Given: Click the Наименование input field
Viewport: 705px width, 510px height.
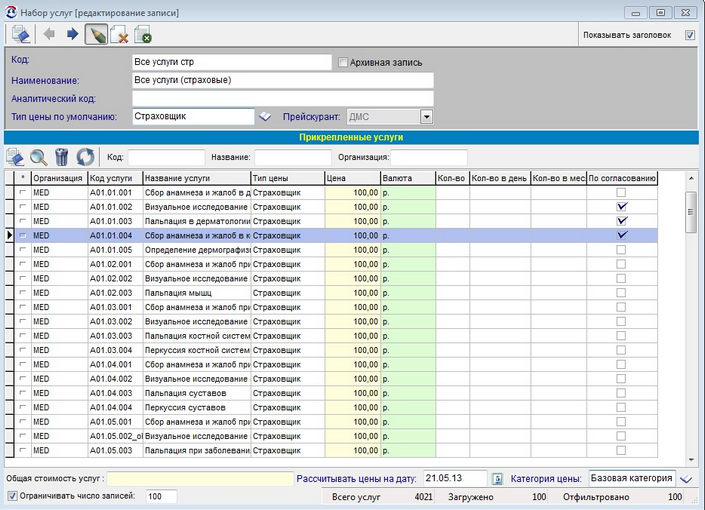Looking at the screenshot, I should click(283, 80).
